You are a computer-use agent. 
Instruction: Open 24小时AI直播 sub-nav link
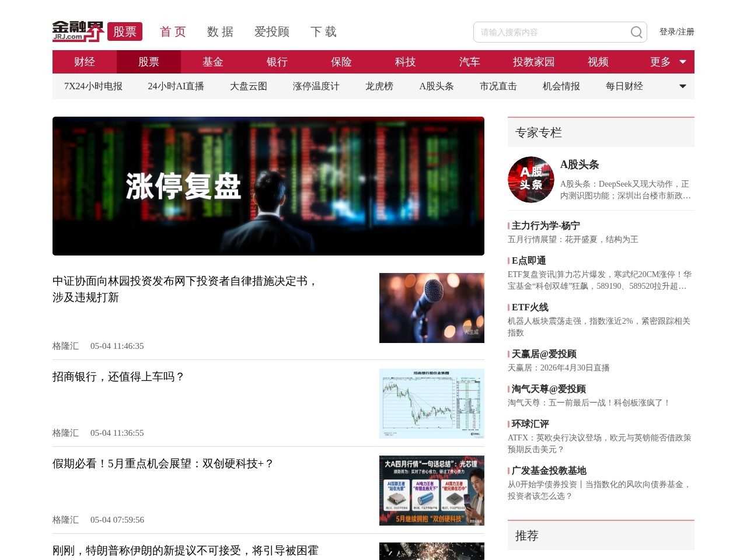click(x=176, y=86)
